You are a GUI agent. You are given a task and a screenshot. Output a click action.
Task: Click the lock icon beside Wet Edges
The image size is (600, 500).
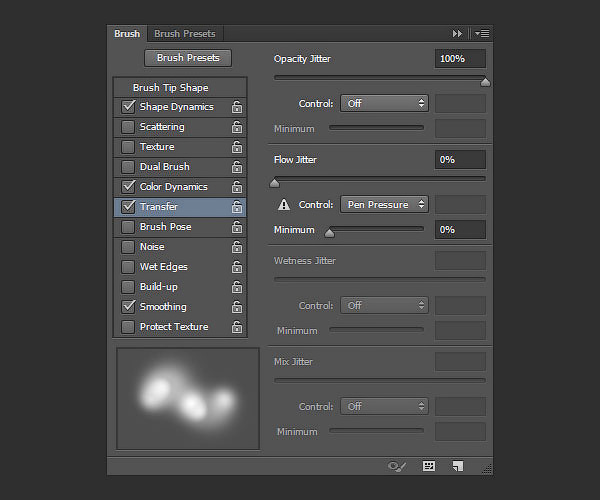[x=237, y=267]
